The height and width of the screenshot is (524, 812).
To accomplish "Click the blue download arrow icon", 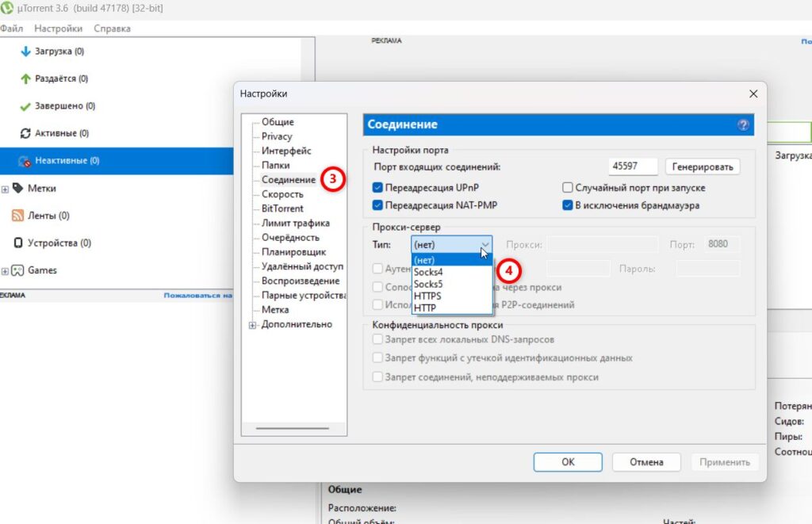I will (x=25, y=52).
